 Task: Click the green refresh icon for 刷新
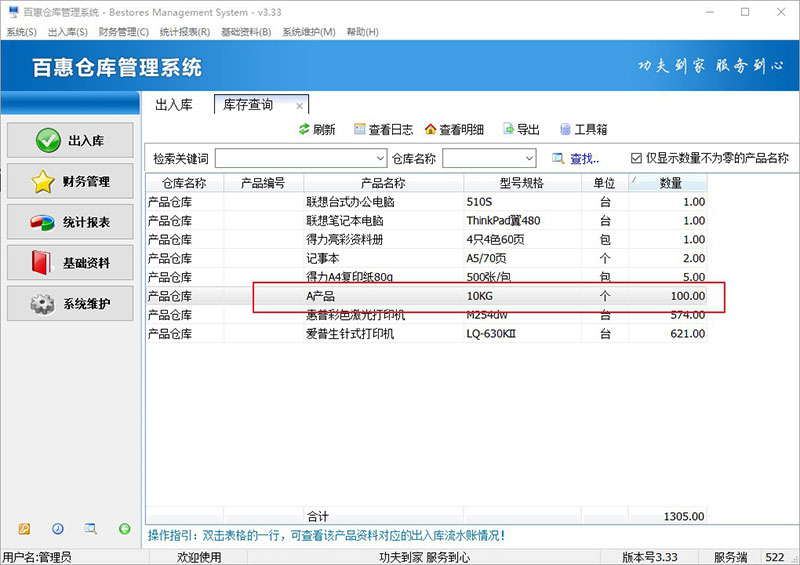(x=304, y=129)
